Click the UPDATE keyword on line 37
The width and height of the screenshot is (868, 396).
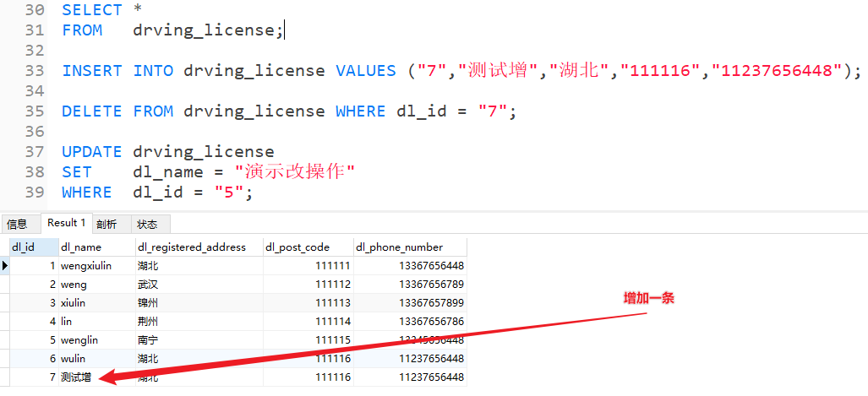point(92,151)
